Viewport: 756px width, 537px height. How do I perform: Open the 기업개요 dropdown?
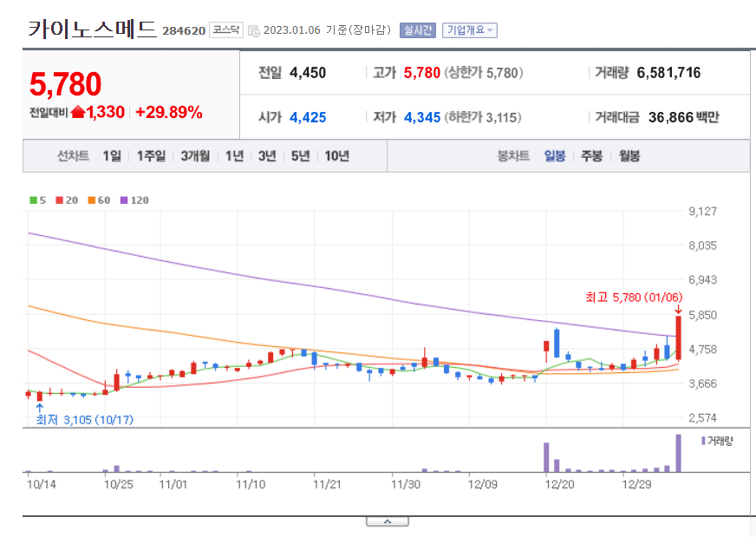click(469, 30)
